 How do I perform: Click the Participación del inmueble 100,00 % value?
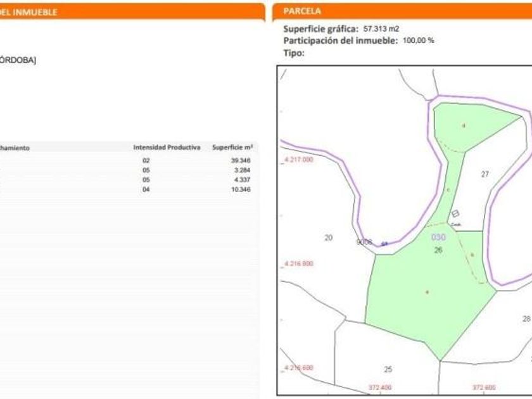[419, 41]
